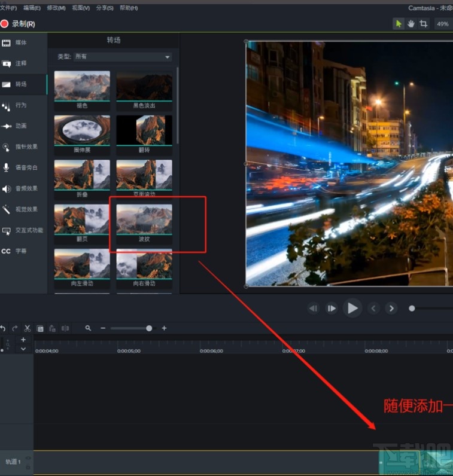Undo the last action
The image size is (453, 476).
(x=3, y=328)
